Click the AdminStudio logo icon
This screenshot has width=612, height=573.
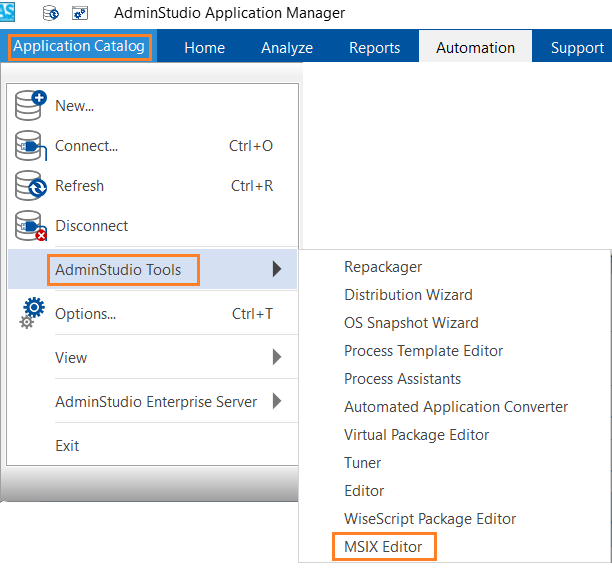10,10
